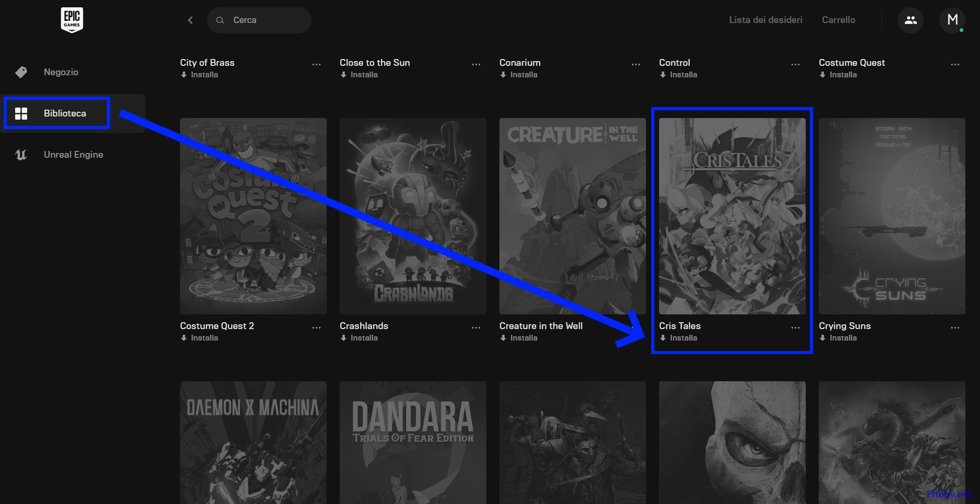Install Creature in the Well

point(519,338)
